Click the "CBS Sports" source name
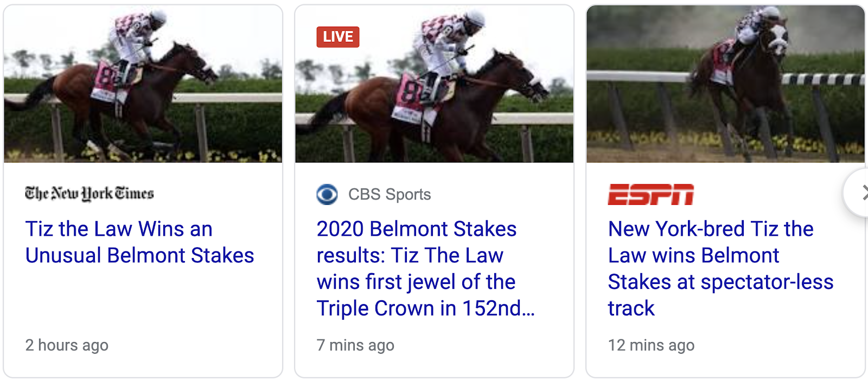This screenshot has height=381, width=868. coord(390,194)
